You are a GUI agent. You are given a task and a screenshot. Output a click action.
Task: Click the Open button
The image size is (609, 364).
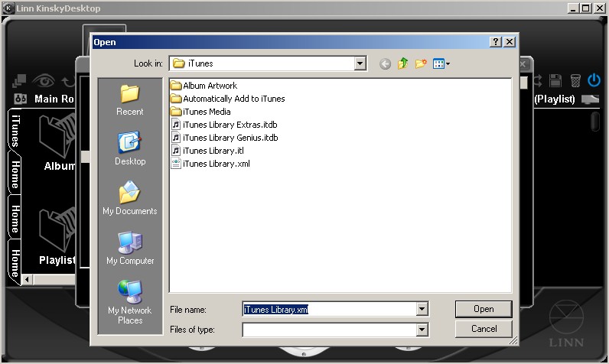point(484,309)
